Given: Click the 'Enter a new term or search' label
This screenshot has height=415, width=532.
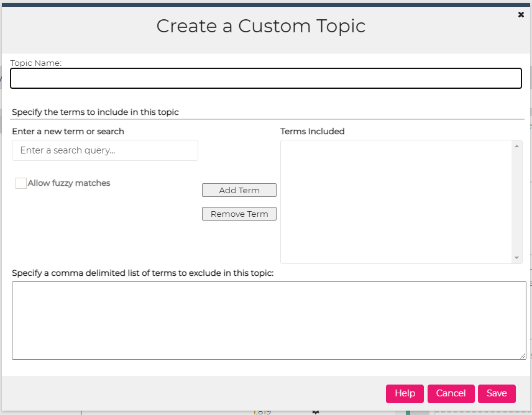Looking at the screenshot, I should click(68, 132).
